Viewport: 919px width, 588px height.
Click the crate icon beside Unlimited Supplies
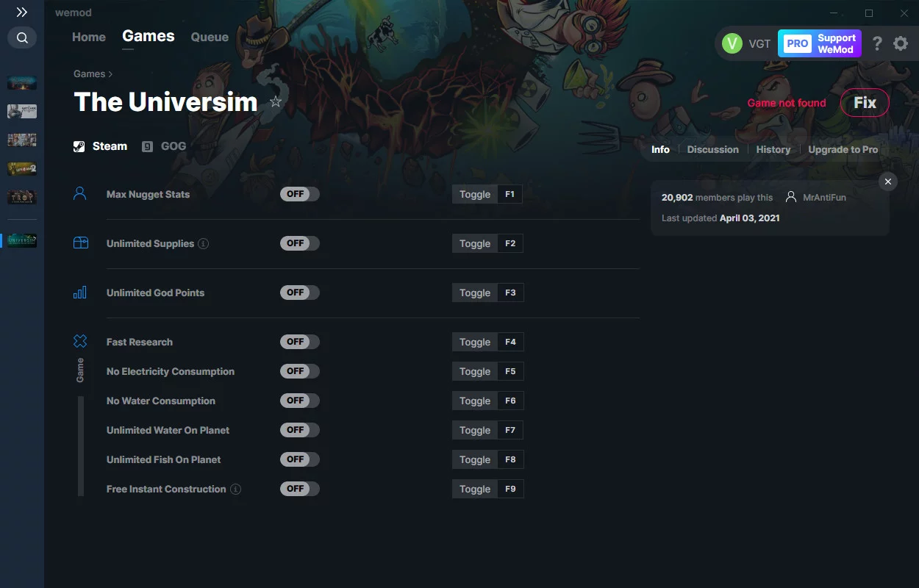[80, 243]
